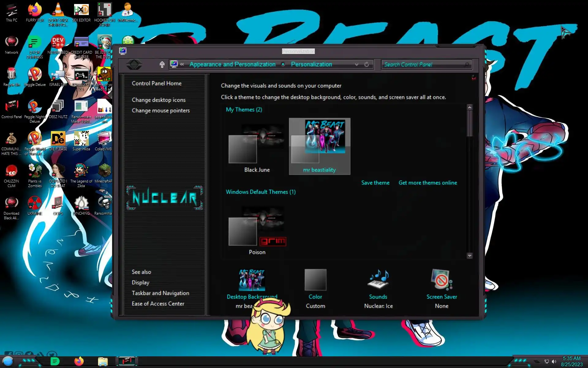The image size is (588, 368).
Task: Open the Sounds settings icon
Action: coord(378,280)
